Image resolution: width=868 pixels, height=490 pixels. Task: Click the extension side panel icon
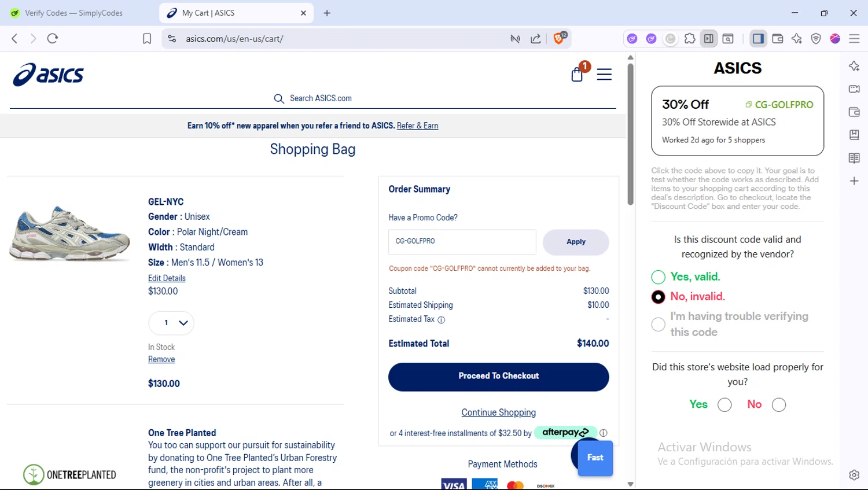click(x=709, y=39)
